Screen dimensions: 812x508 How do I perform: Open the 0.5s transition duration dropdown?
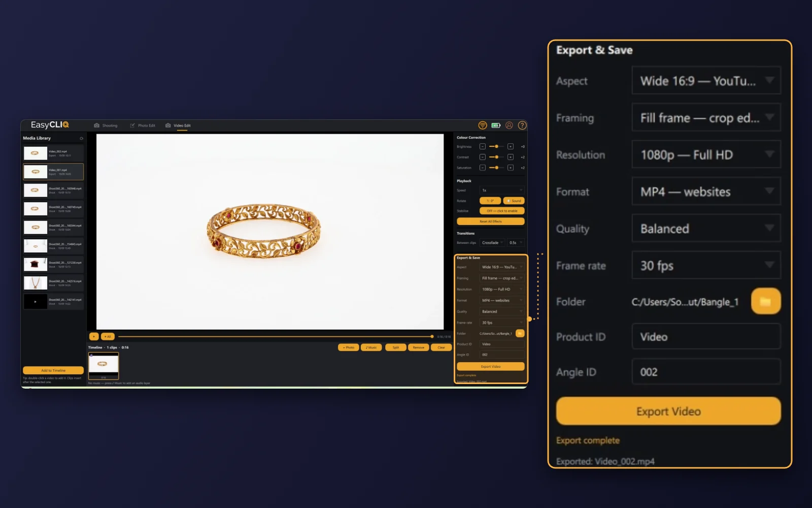[516, 243]
